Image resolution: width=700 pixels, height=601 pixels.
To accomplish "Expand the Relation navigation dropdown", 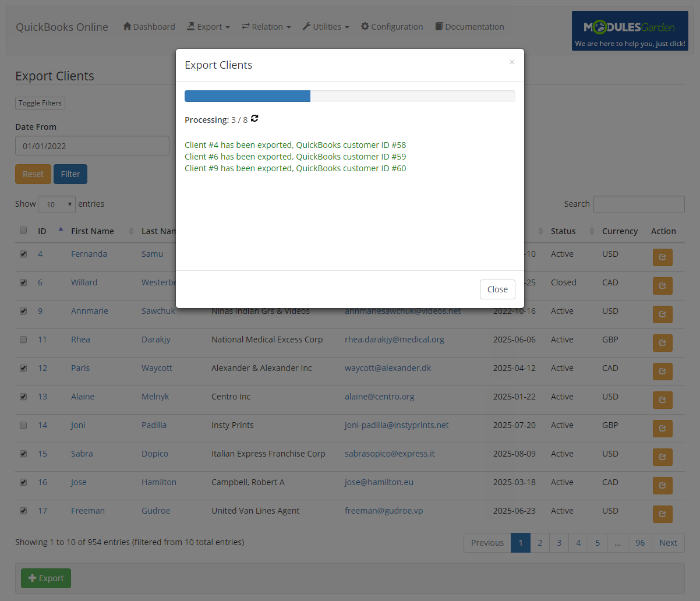I will (266, 26).
